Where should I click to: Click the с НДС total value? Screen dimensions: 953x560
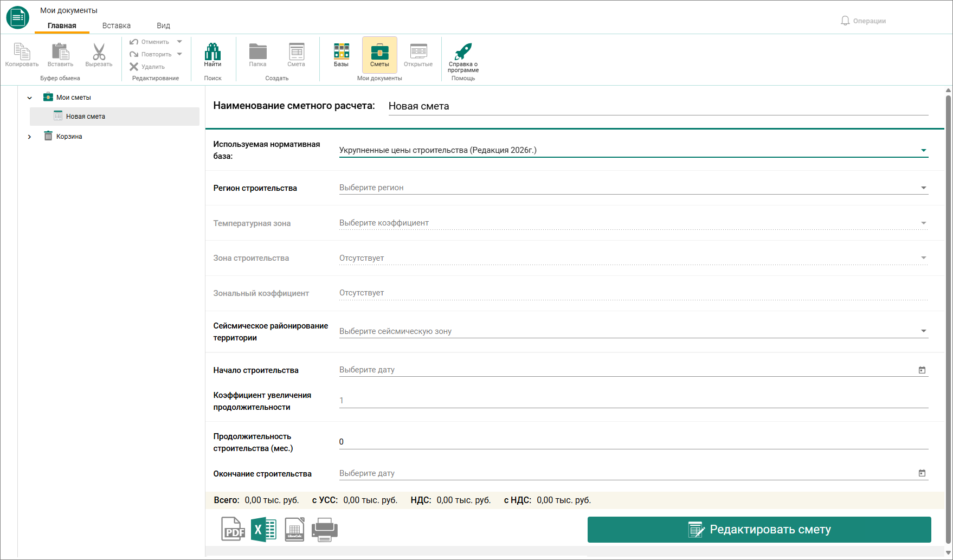pyautogui.click(x=564, y=500)
